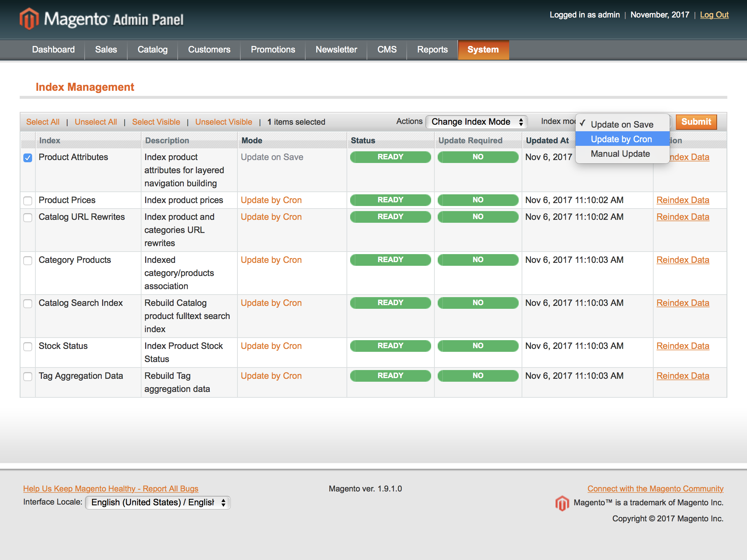747x560 pixels.
Task: Toggle the Product Attributes checkbox
Action: point(28,158)
